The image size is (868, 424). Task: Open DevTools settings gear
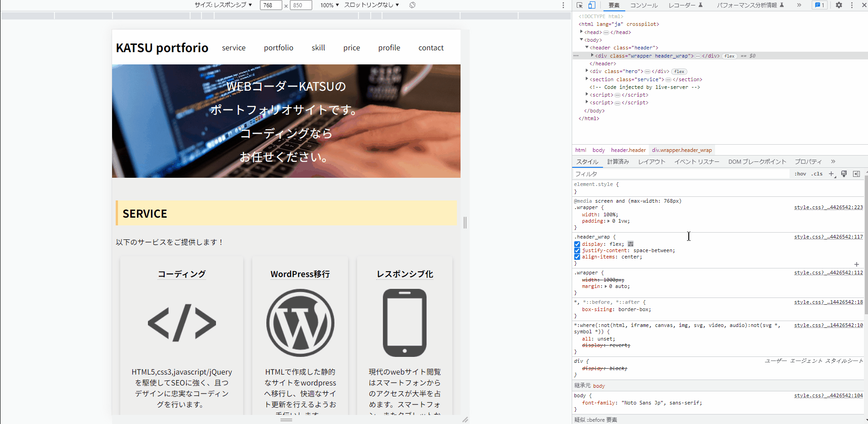point(839,5)
